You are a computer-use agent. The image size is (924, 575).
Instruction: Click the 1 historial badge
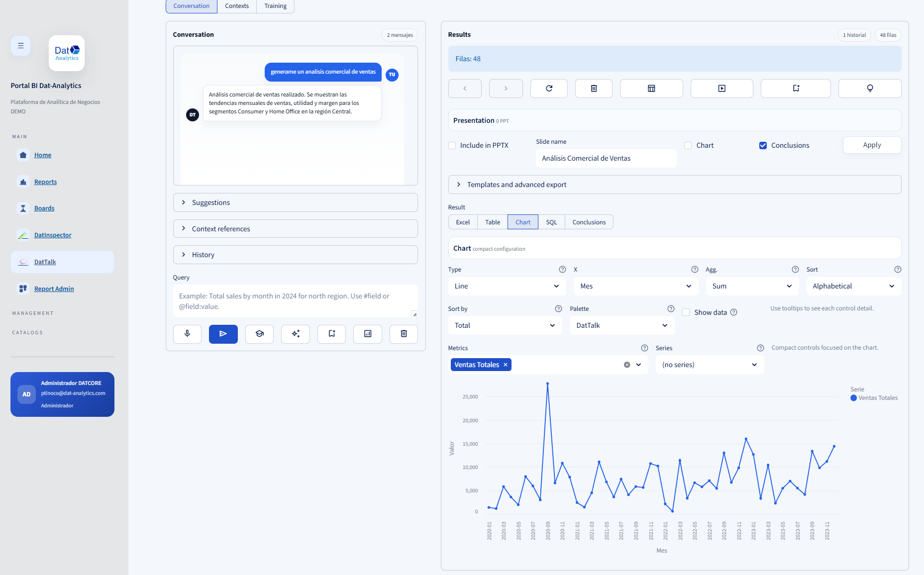854,35
